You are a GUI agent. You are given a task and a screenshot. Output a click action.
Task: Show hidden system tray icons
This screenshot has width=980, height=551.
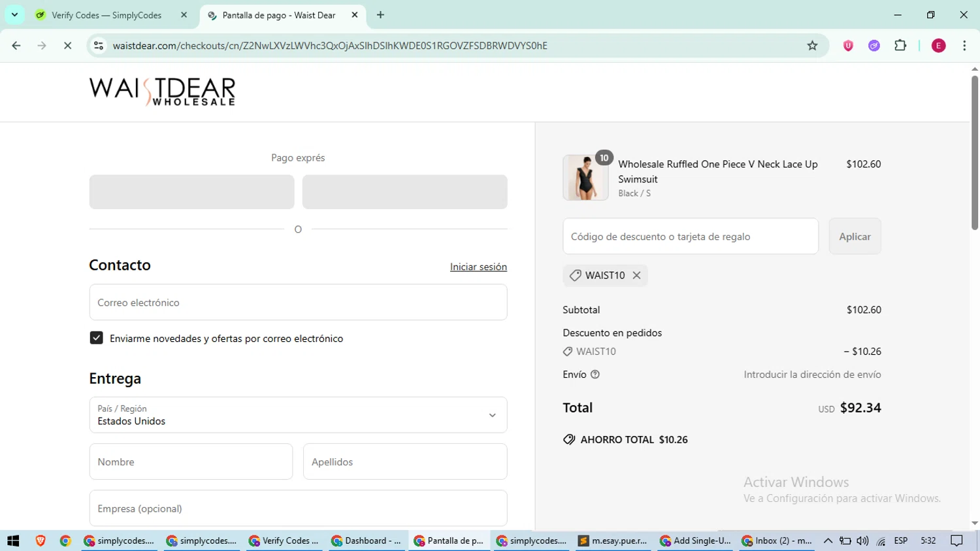(x=828, y=541)
